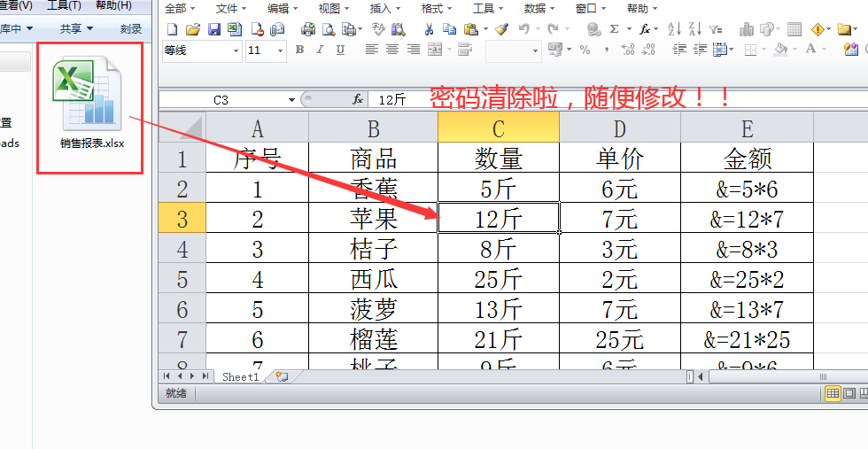The image size is (868, 449).
Task: Expand the Name Box dropdown arrow
Action: tap(291, 100)
